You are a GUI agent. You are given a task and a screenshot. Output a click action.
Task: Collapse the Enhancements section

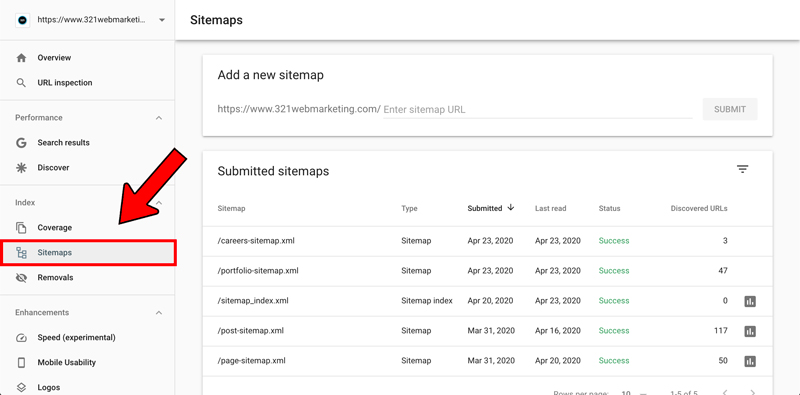[x=159, y=312]
